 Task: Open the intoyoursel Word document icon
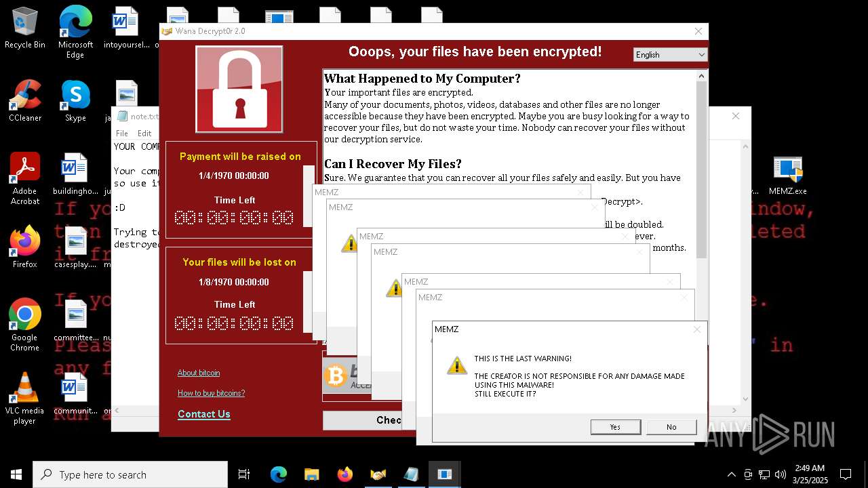click(126, 28)
